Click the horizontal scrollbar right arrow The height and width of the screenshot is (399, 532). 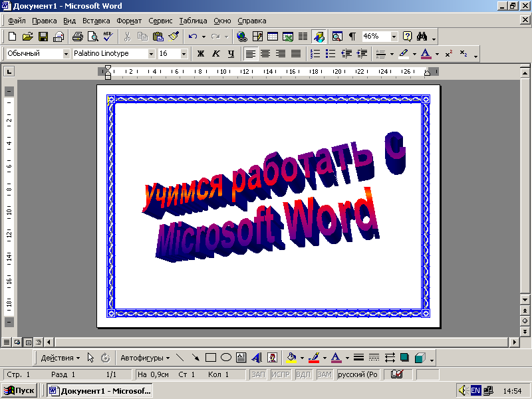(x=514, y=342)
